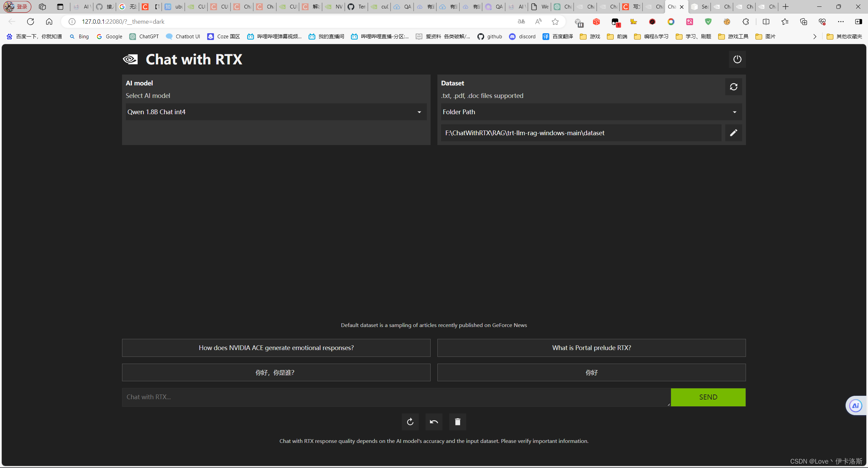Regenerate the last response with retry icon

coord(410,422)
